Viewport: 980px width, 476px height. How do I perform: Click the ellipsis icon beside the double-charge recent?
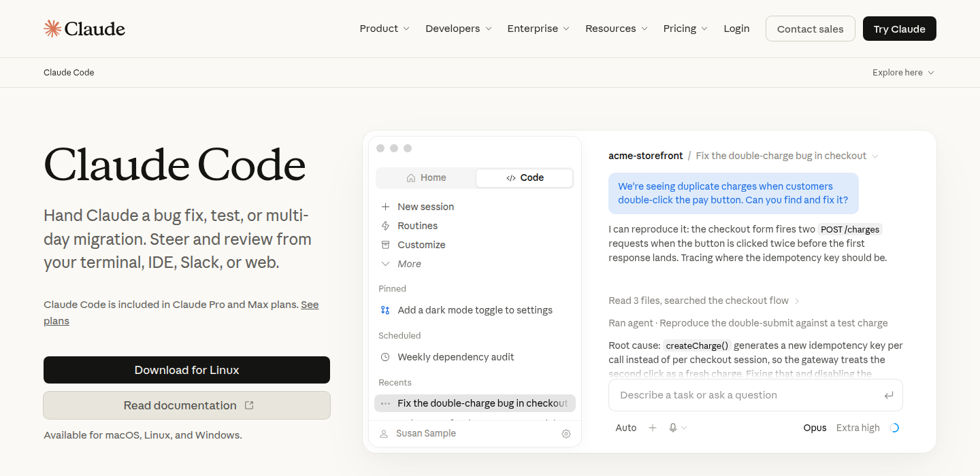tap(385, 403)
